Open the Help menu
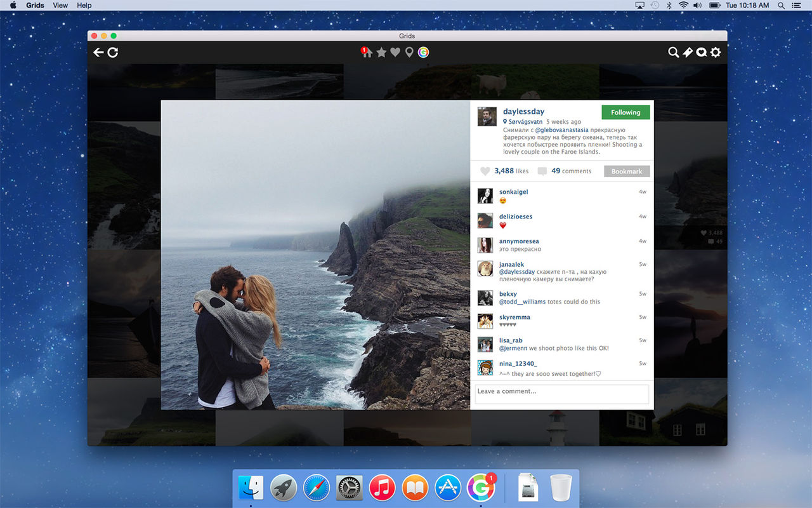The image size is (812, 508). 84,5
